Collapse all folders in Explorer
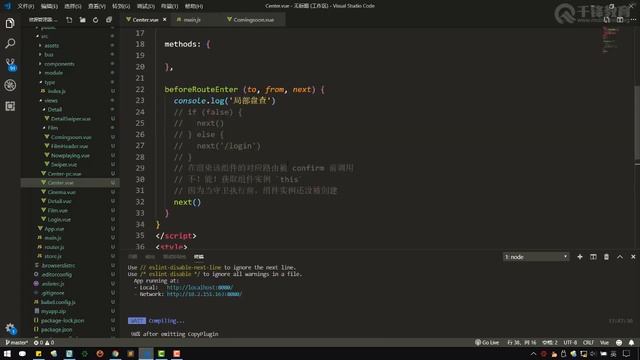This screenshot has width=640, height=360. 109,20
